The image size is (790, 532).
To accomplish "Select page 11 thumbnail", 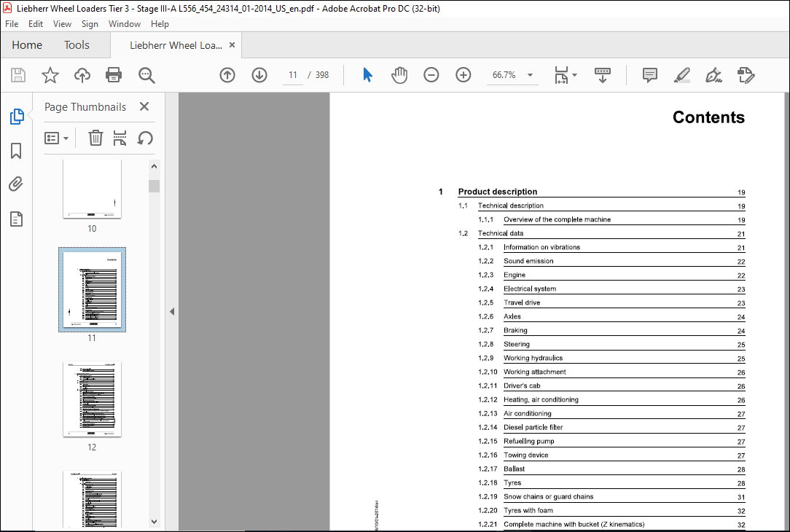I will point(93,289).
